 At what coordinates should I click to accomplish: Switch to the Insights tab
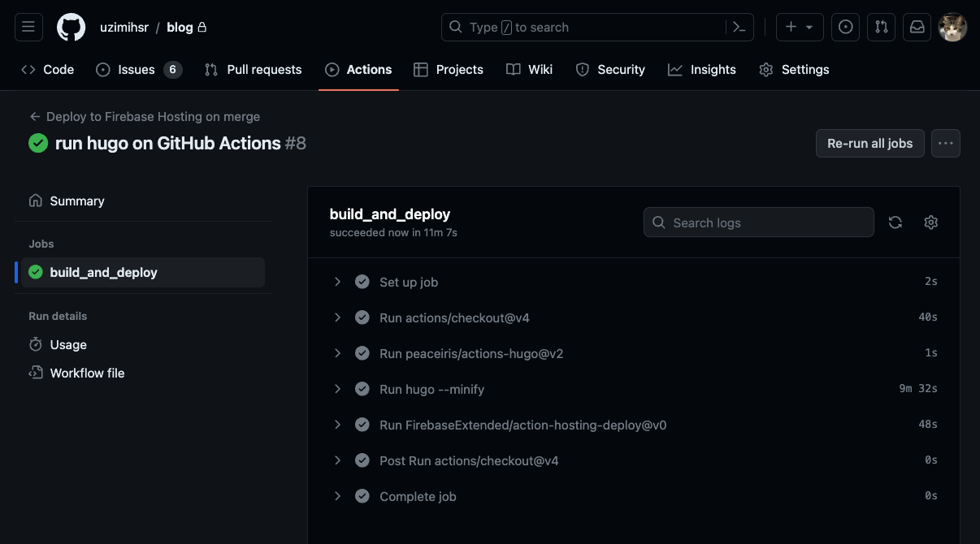coord(702,70)
